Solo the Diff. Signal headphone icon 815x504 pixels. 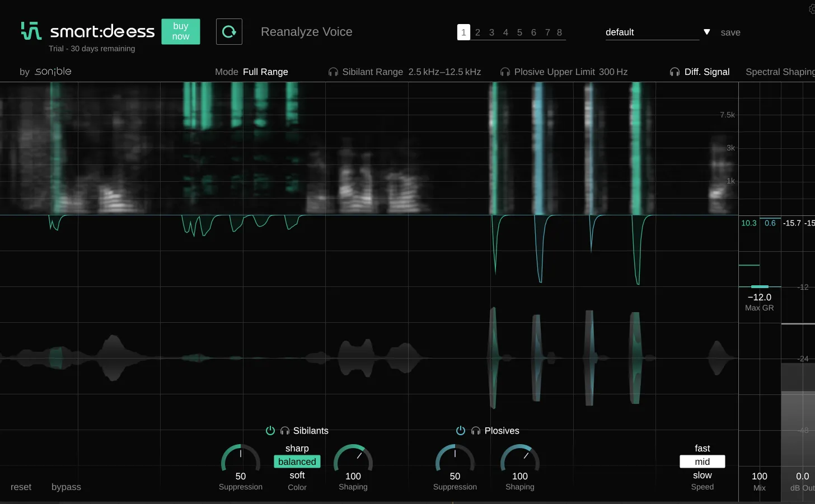pos(675,72)
